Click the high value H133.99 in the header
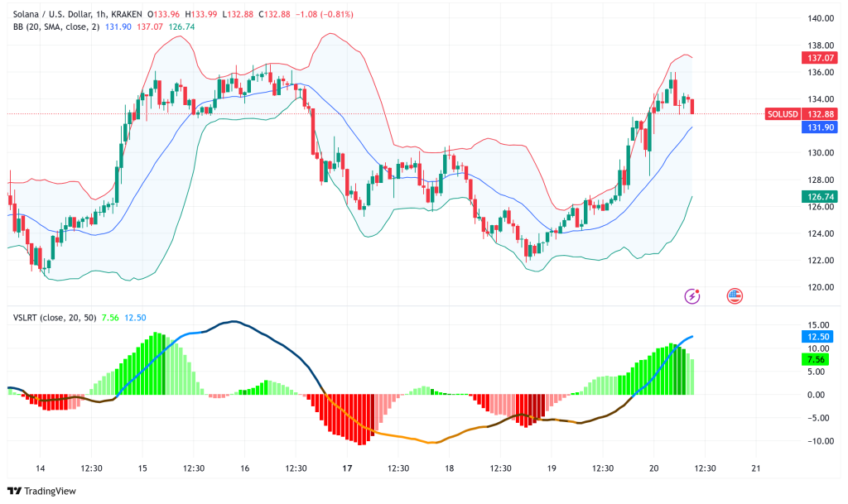 point(200,15)
